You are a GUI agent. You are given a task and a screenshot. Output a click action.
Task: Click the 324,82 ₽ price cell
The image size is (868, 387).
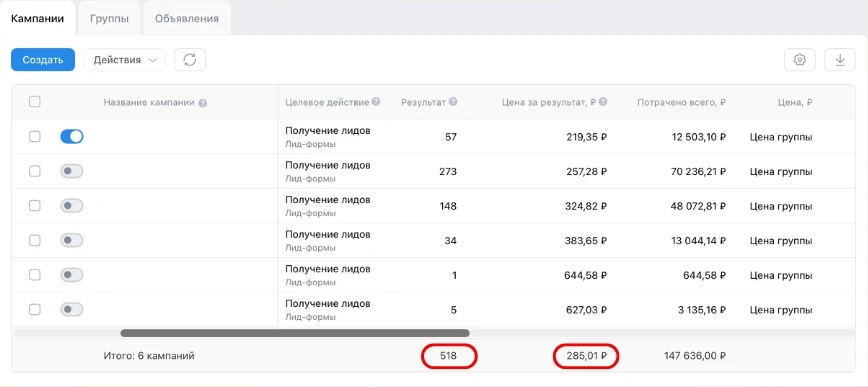[587, 206]
